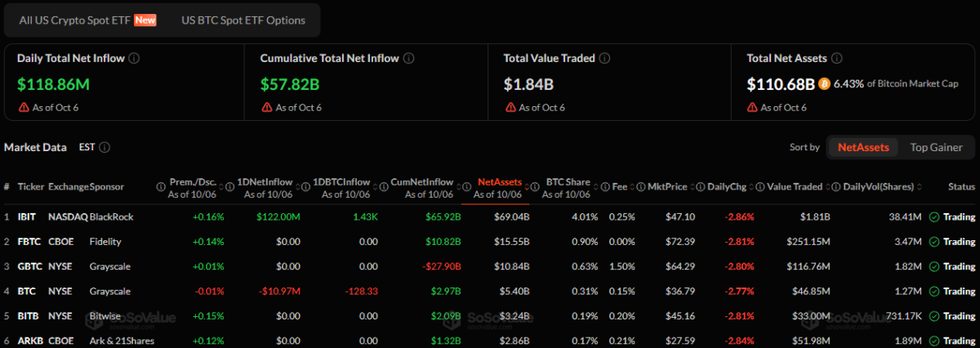This screenshot has height=348, width=980.
Task: Click info icon next to Market Data EST
Action: click(x=105, y=147)
